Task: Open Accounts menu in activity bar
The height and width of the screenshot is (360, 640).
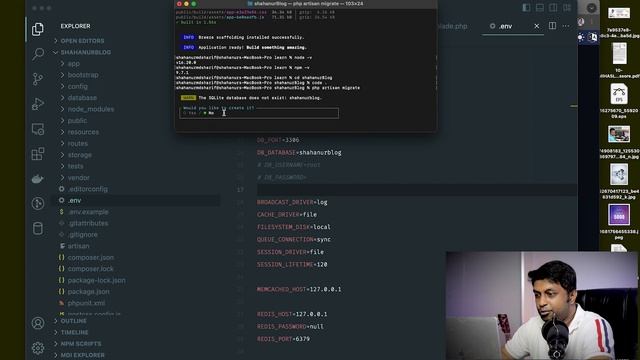Action: (x=38, y=323)
